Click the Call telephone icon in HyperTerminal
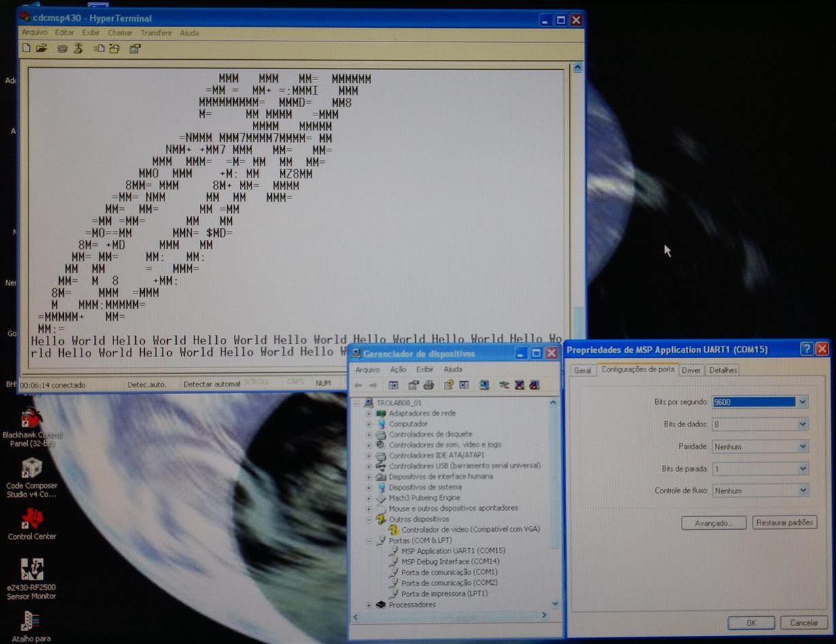This screenshot has height=644, width=836. pos(63,48)
